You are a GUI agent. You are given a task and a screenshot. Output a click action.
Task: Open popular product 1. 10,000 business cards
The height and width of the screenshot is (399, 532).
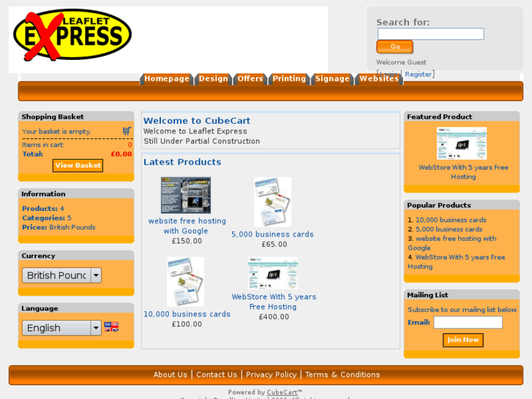click(451, 220)
